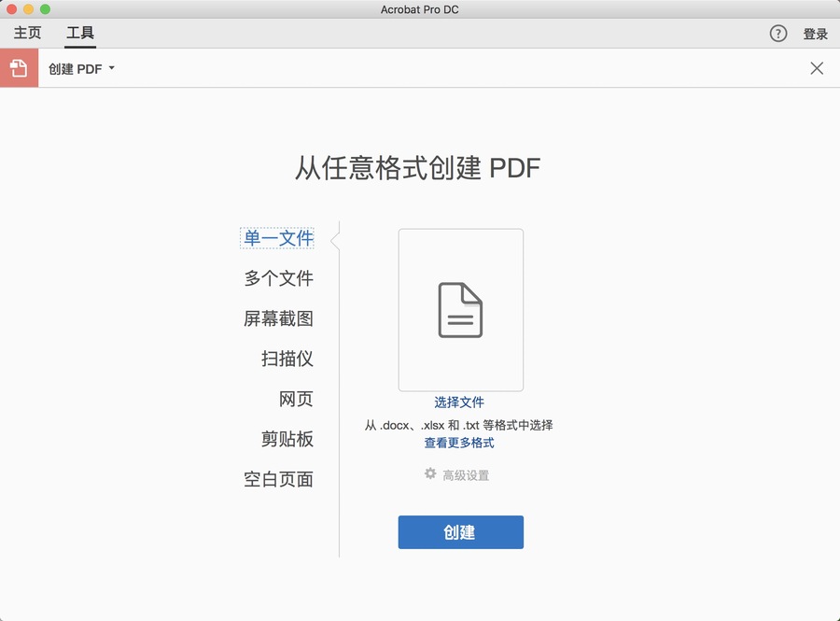Open the 查看更多格式 link

pyautogui.click(x=459, y=444)
